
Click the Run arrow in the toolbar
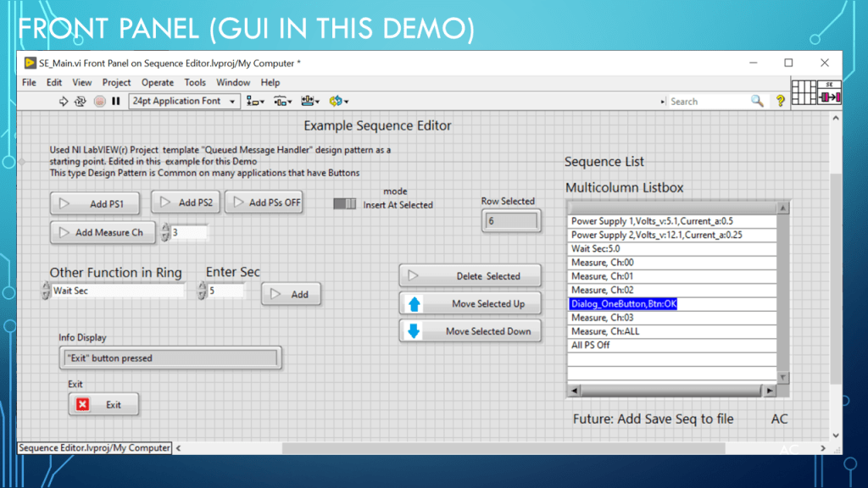[x=64, y=101]
